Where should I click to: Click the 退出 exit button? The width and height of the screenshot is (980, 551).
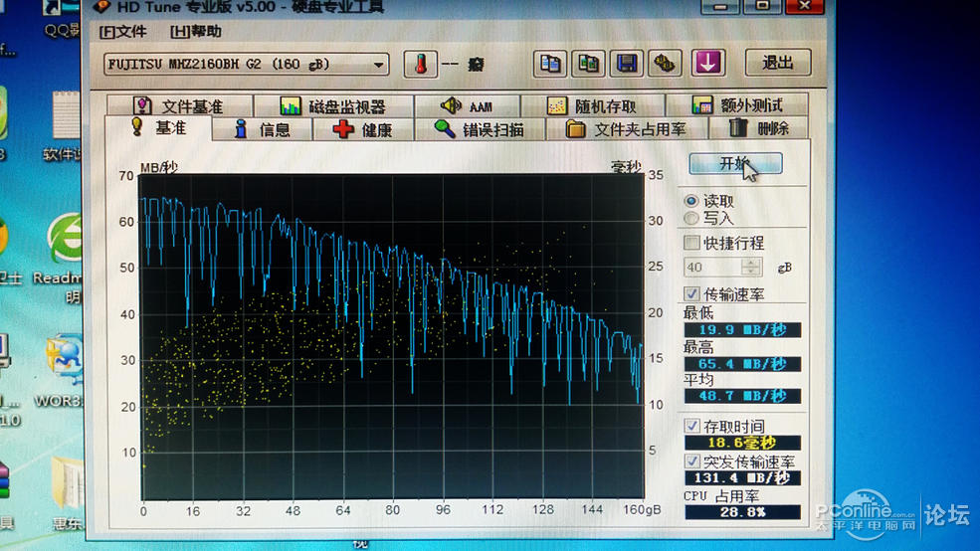tap(778, 63)
